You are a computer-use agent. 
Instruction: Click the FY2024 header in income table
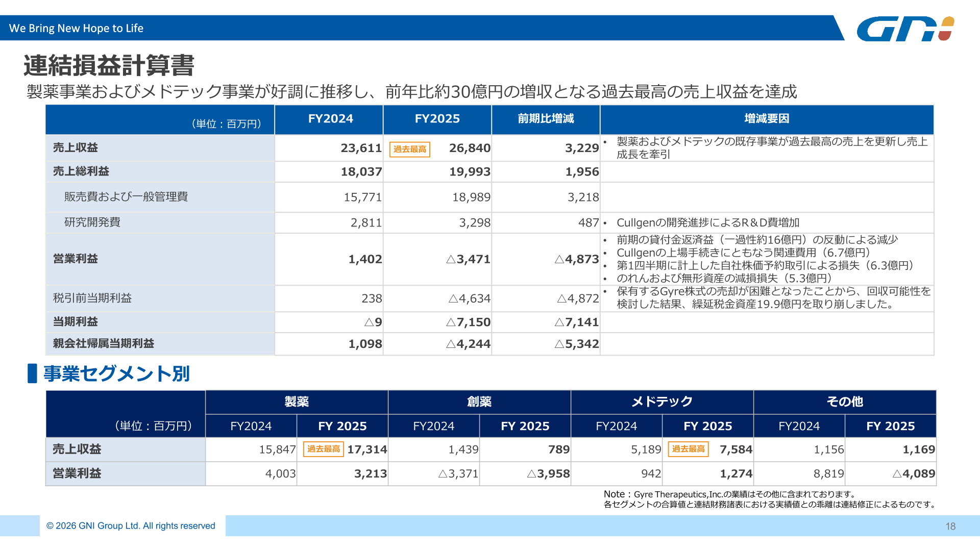click(331, 118)
